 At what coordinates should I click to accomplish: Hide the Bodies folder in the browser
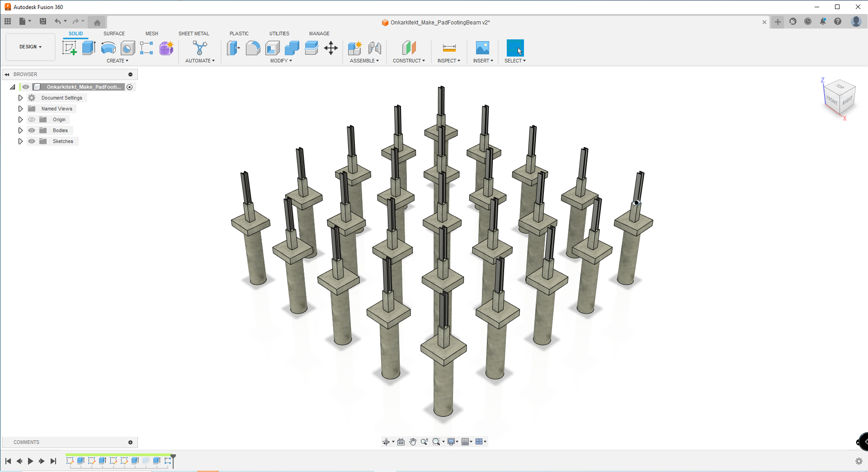click(x=32, y=130)
